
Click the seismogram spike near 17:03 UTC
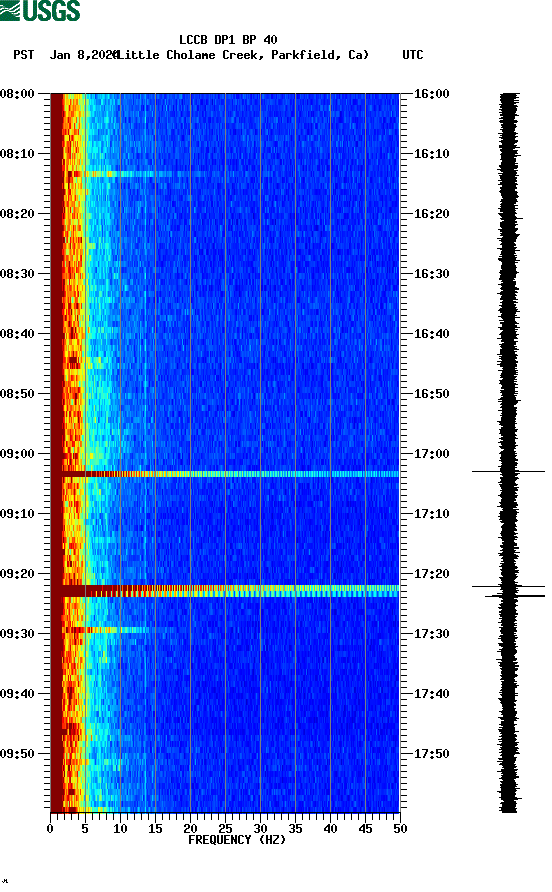click(508, 472)
